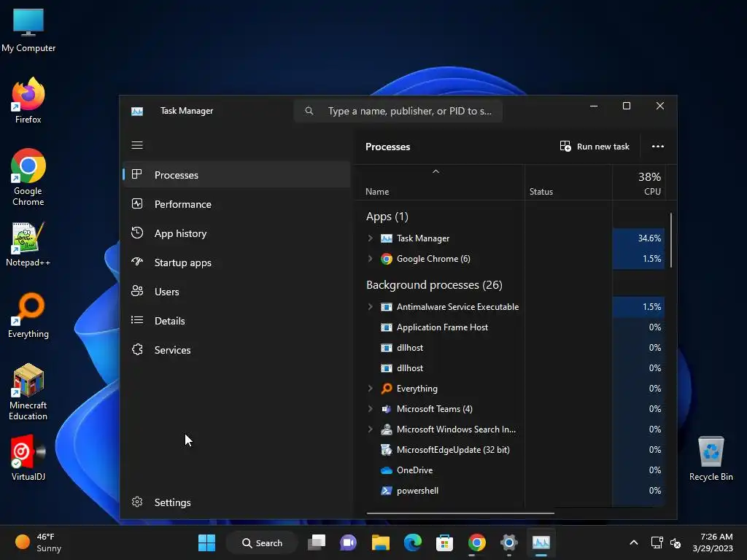Click the vertical scrollbar in the process list

coord(671,240)
